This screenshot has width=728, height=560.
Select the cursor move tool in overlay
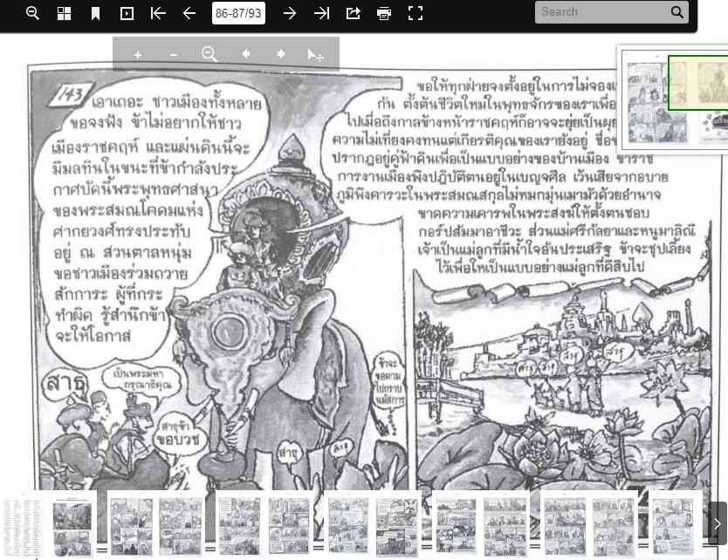click(x=315, y=55)
